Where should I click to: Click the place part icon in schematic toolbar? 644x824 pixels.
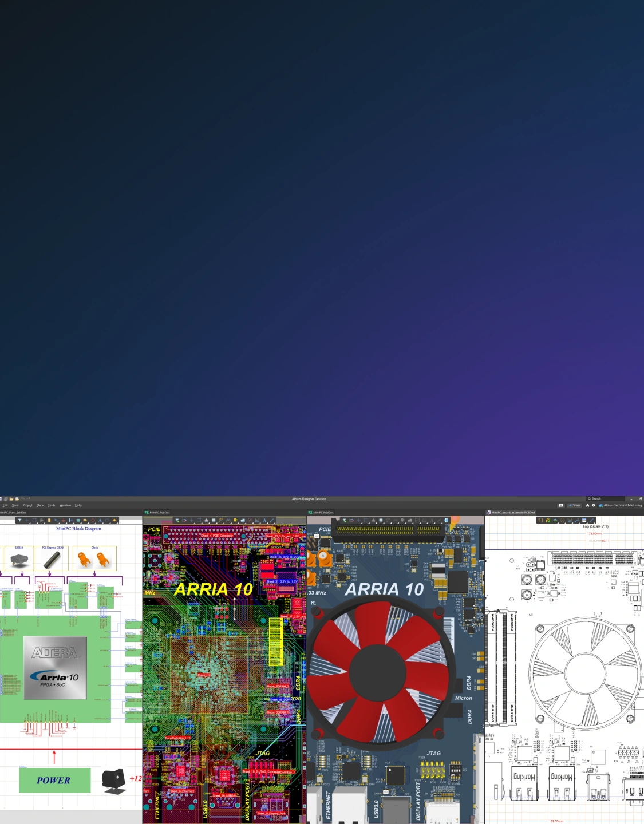49,520
